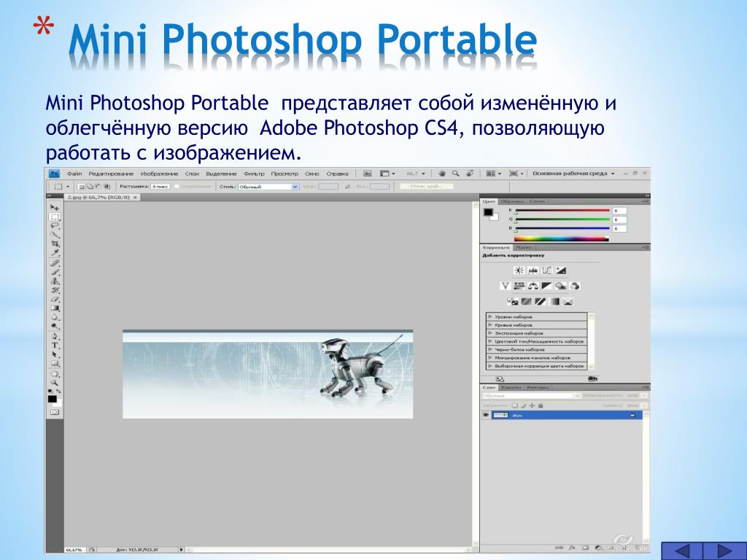Add an Invert adjustment
Viewport: 747px width, 560px height.
coord(513,301)
